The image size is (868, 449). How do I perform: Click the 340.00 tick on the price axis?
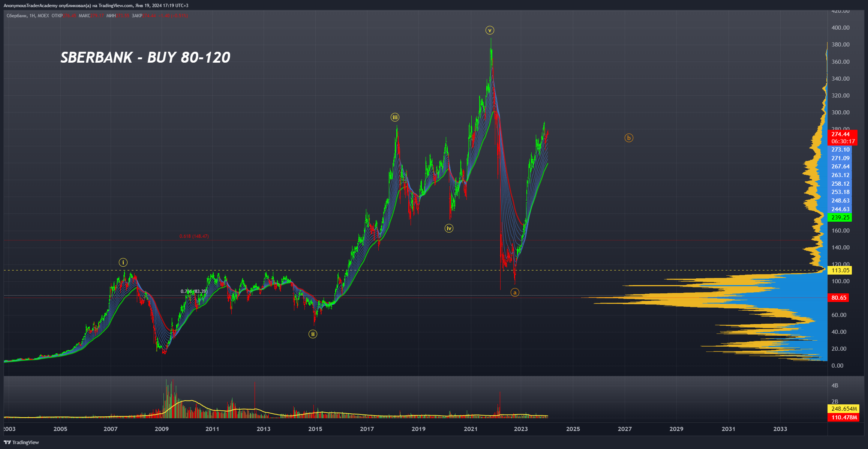840,79
